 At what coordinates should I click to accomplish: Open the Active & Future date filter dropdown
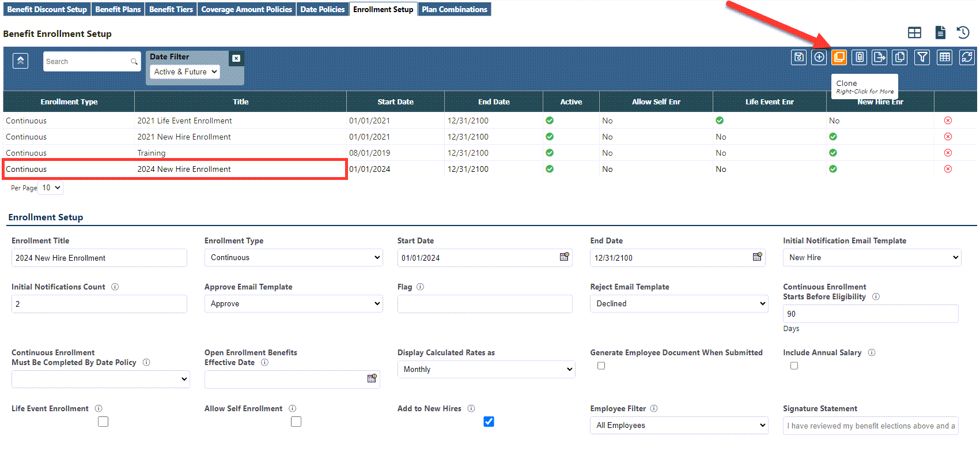coord(185,72)
